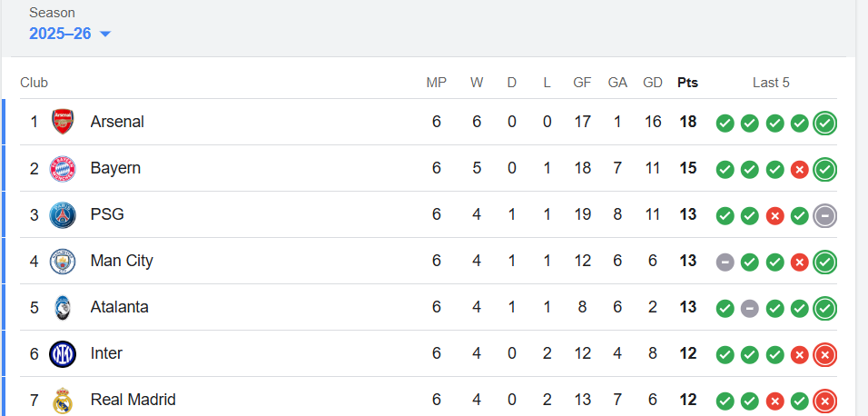Open the Arsenal team name link
868x416 pixels.
point(117,122)
